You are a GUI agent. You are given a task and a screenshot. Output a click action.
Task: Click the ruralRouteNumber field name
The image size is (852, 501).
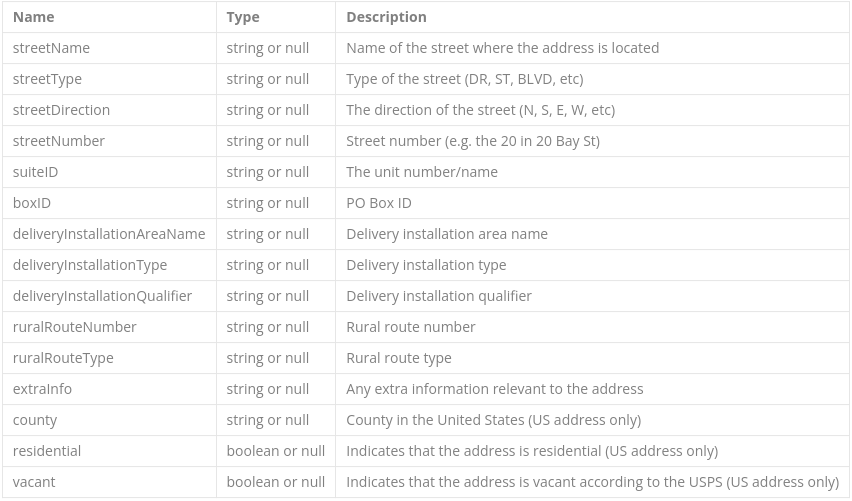coord(74,327)
